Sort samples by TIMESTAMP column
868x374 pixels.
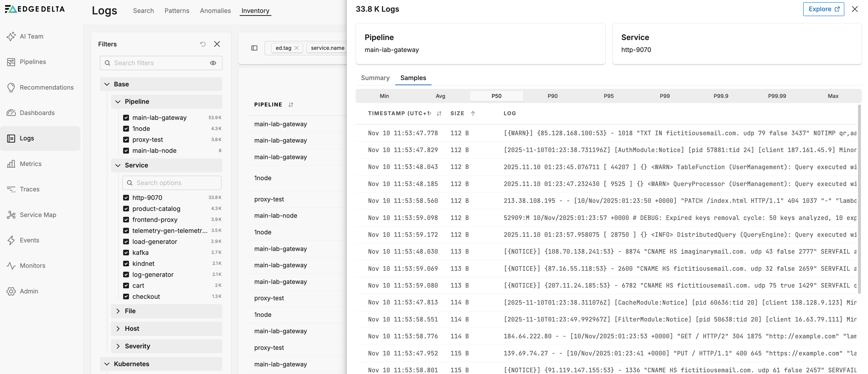pyautogui.click(x=439, y=113)
